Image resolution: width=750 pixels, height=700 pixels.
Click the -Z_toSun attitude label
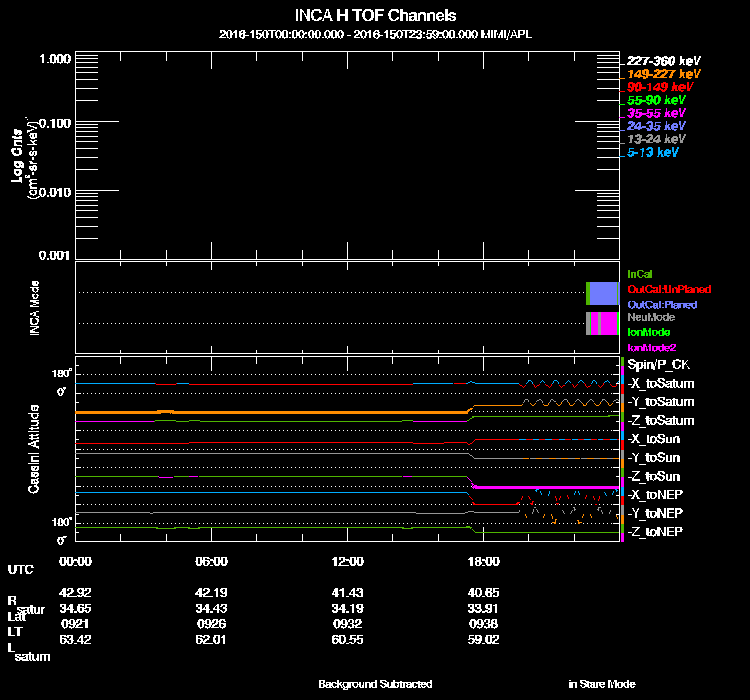tap(654, 476)
